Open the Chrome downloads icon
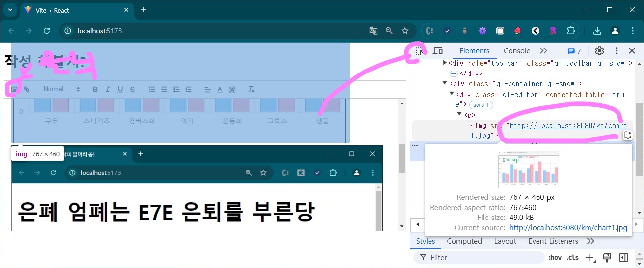This screenshot has width=644, height=268. pyautogui.click(x=597, y=31)
